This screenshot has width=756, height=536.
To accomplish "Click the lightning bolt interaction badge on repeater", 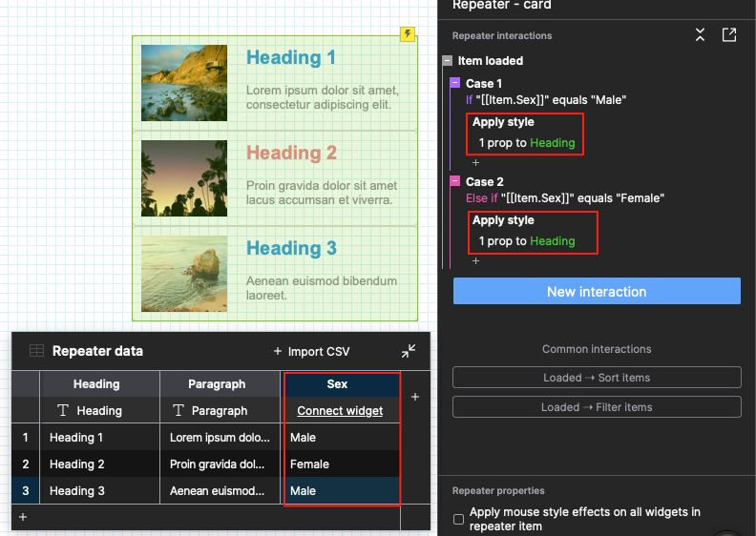I will pos(408,35).
